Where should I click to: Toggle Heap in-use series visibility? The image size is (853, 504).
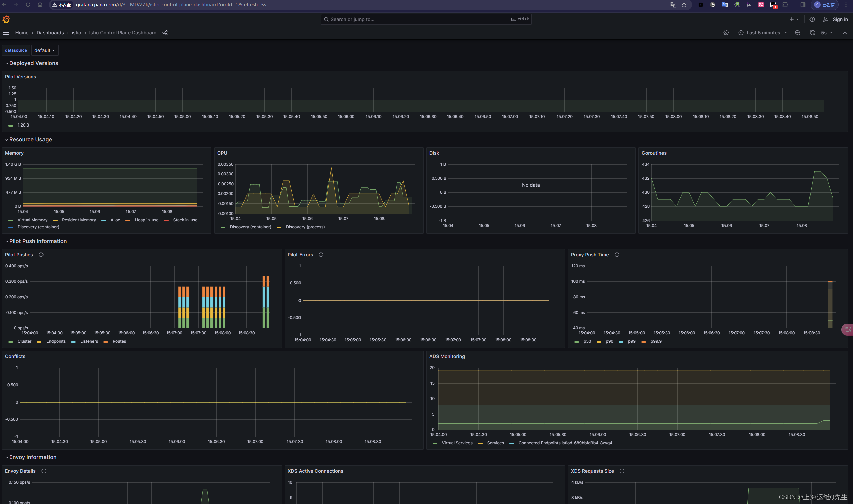[146, 220]
